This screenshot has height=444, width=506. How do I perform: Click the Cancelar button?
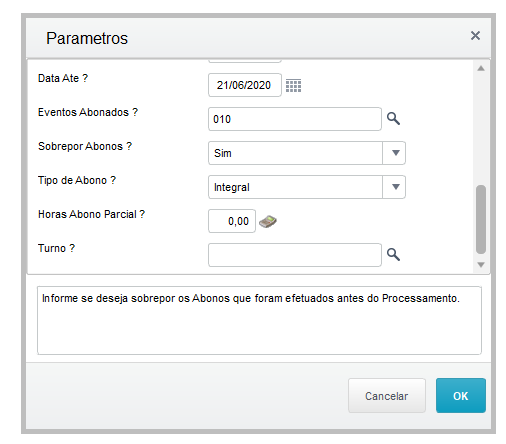click(387, 396)
